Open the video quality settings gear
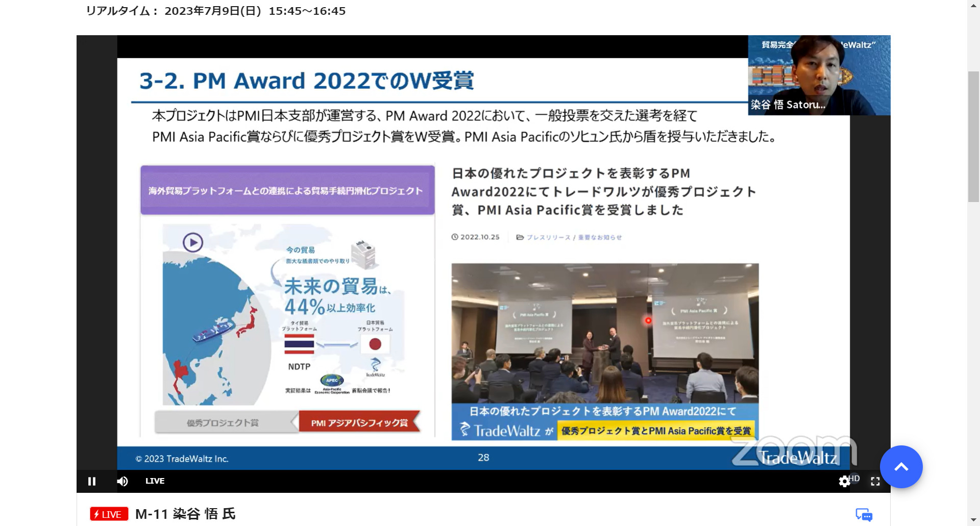980x526 pixels. tap(845, 481)
